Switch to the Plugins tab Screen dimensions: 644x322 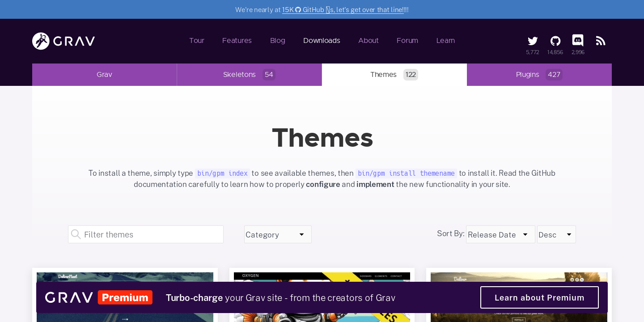click(x=539, y=75)
